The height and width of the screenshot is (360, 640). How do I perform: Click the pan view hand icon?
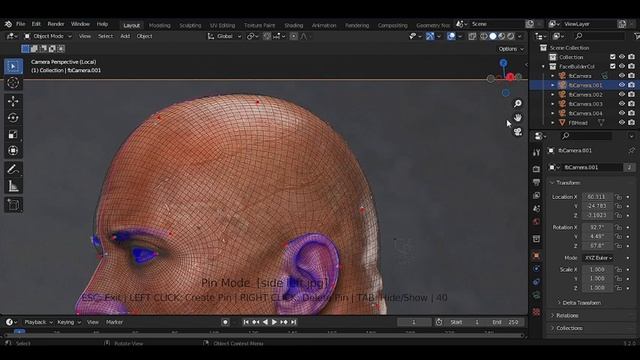tap(518, 118)
